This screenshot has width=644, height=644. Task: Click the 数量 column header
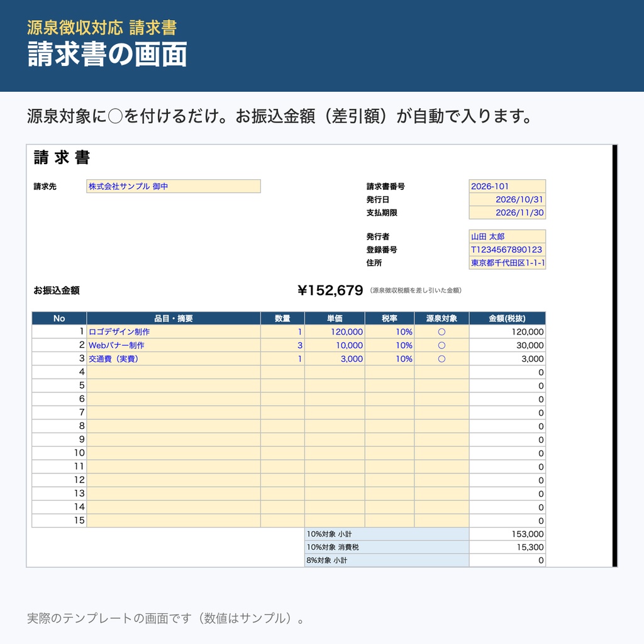click(x=282, y=318)
